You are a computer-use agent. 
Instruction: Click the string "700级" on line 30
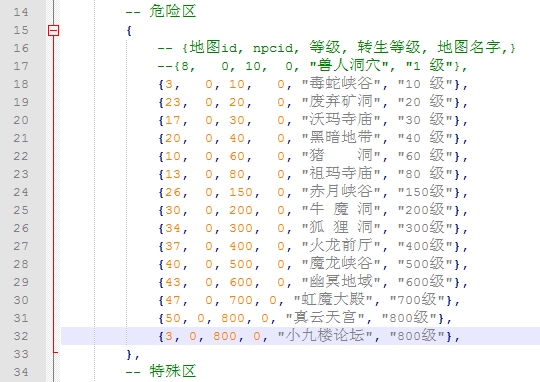pos(417,299)
